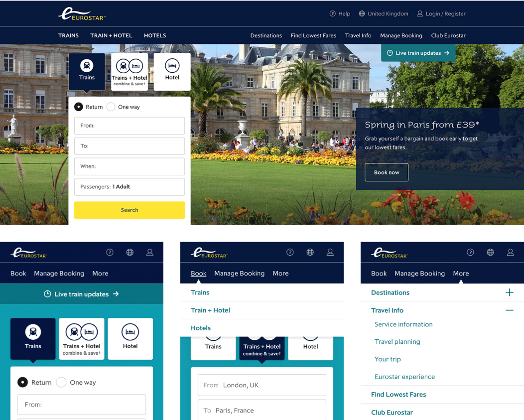Focus From: field in left mobile view

[x=82, y=405]
